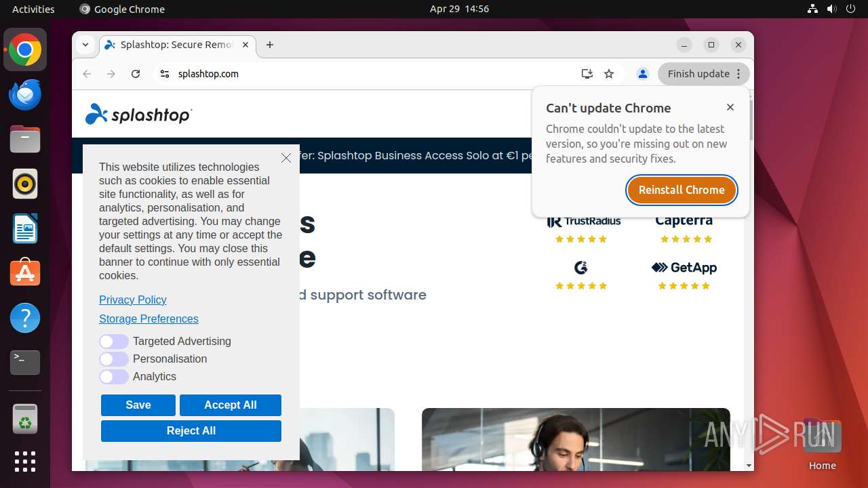
Task: Click the headset man photo thumbnail
Action: click(x=576, y=439)
